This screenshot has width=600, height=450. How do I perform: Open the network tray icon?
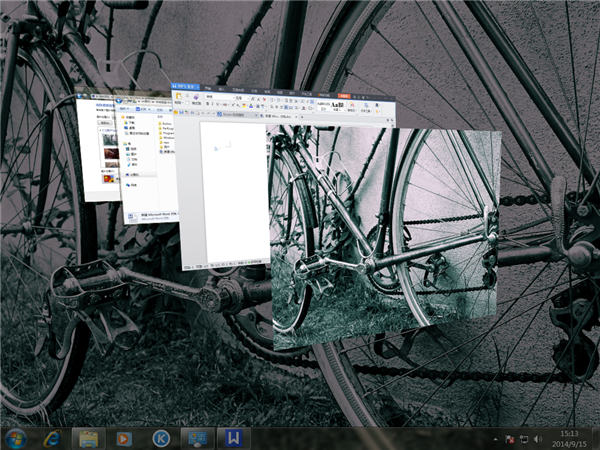522,439
